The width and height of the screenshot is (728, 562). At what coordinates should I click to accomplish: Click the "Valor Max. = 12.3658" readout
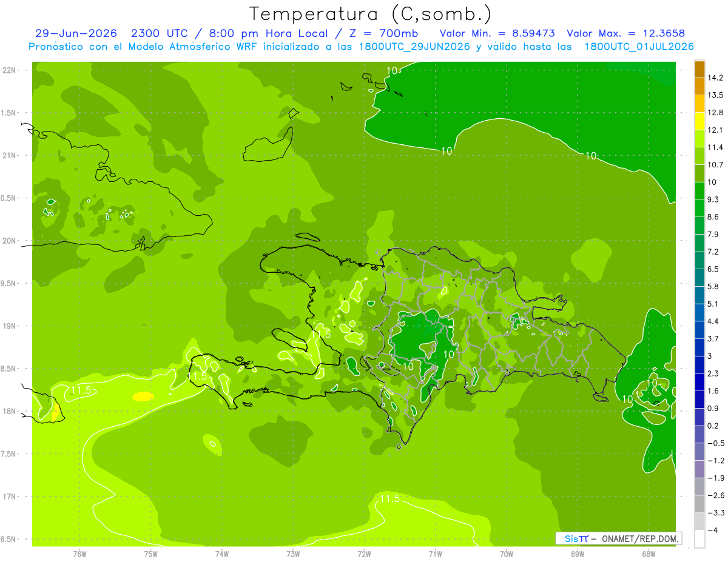(x=626, y=33)
